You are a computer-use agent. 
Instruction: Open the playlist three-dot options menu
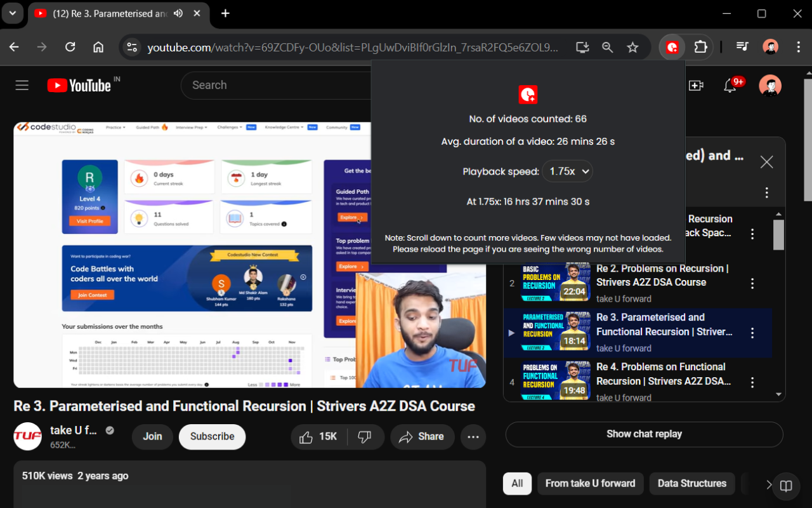click(766, 192)
